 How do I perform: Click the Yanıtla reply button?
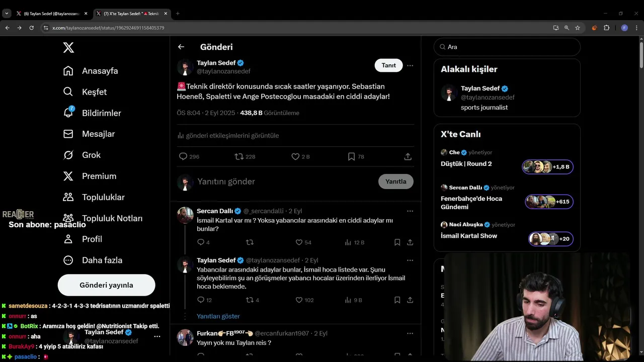point(396,182)
